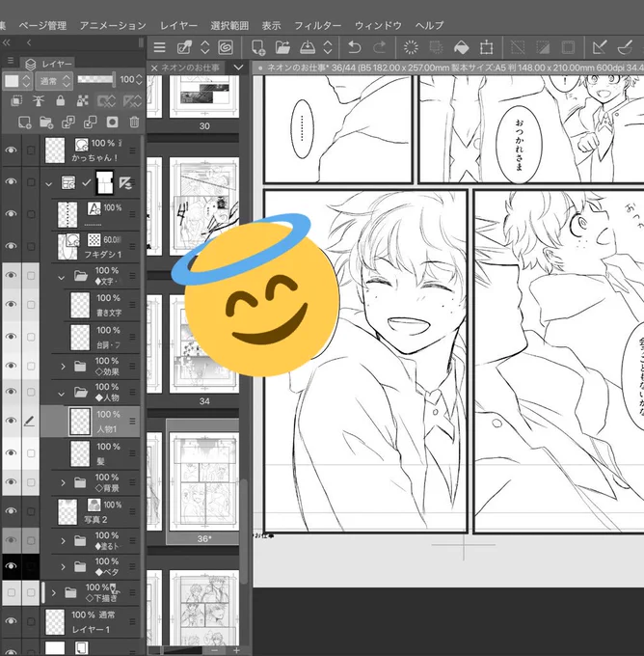
Task: Select page 30 thumbnail
Action: click(204, 96)
